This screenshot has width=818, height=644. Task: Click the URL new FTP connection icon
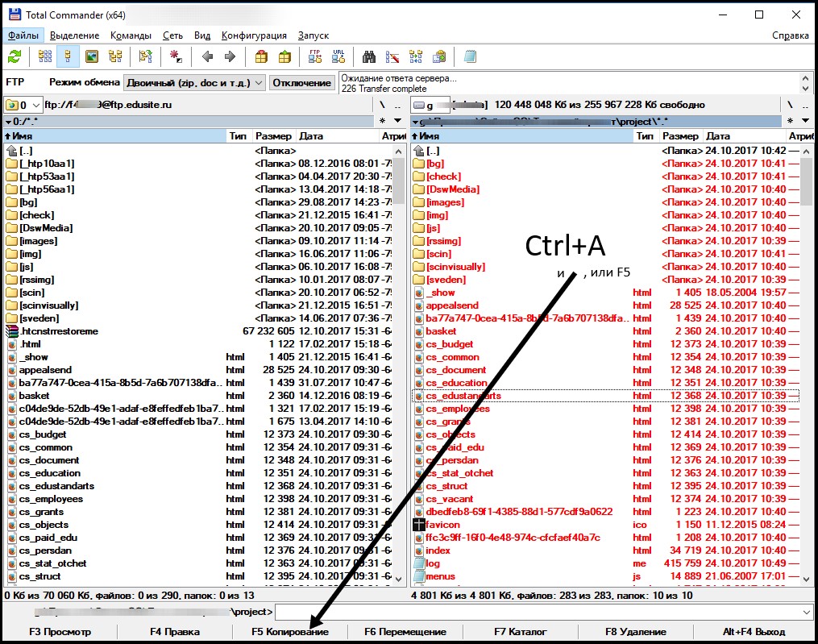point(338,56)
